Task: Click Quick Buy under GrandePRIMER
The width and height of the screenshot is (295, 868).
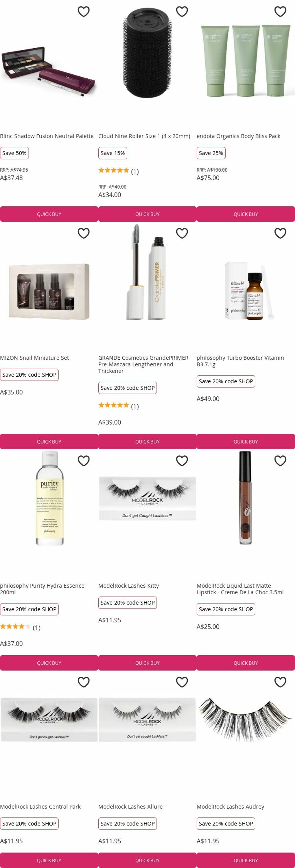Action: pos(147,442)
